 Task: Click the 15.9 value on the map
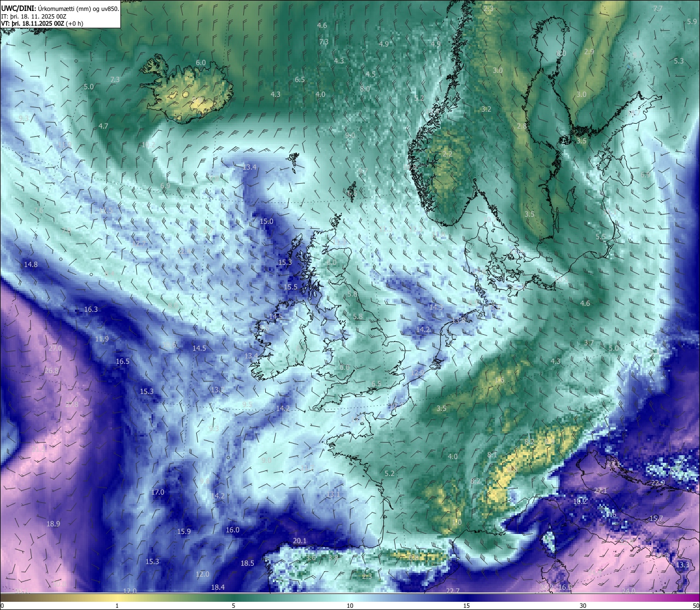(x=184, y=531)
